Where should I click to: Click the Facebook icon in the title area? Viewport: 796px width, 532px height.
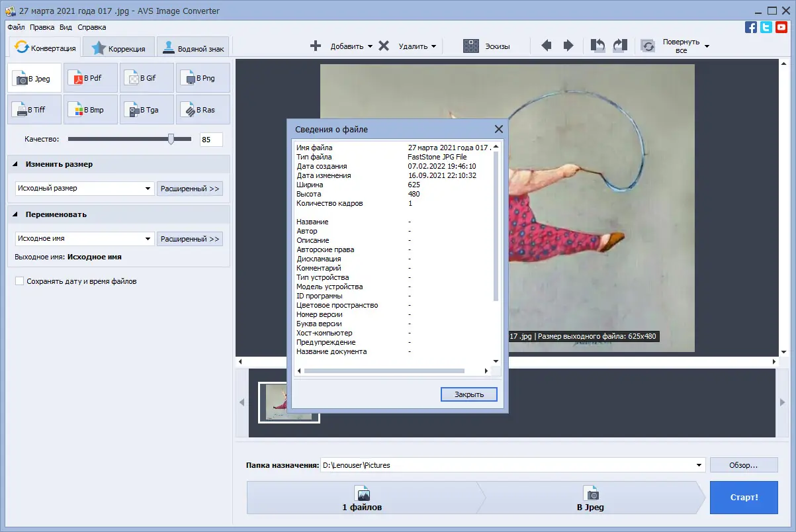(751, 27)
